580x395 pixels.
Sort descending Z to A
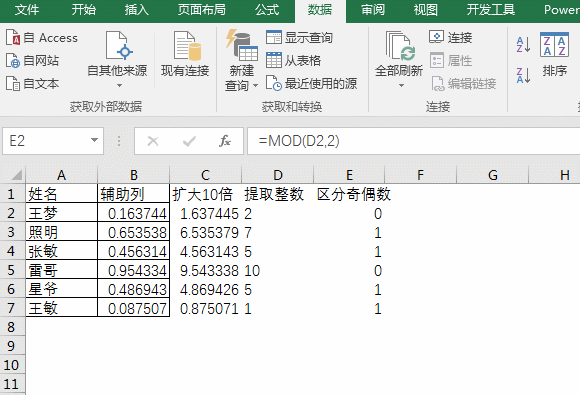pos(523,75)
